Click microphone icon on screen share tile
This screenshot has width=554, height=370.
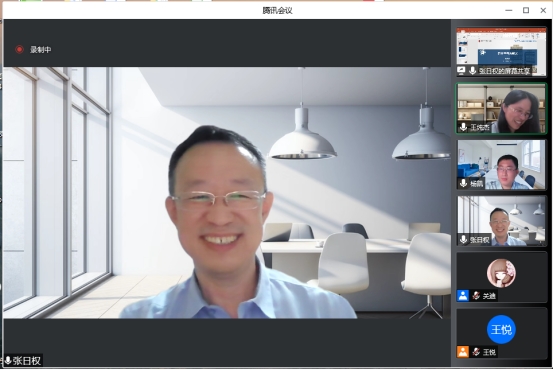[472, 70]
